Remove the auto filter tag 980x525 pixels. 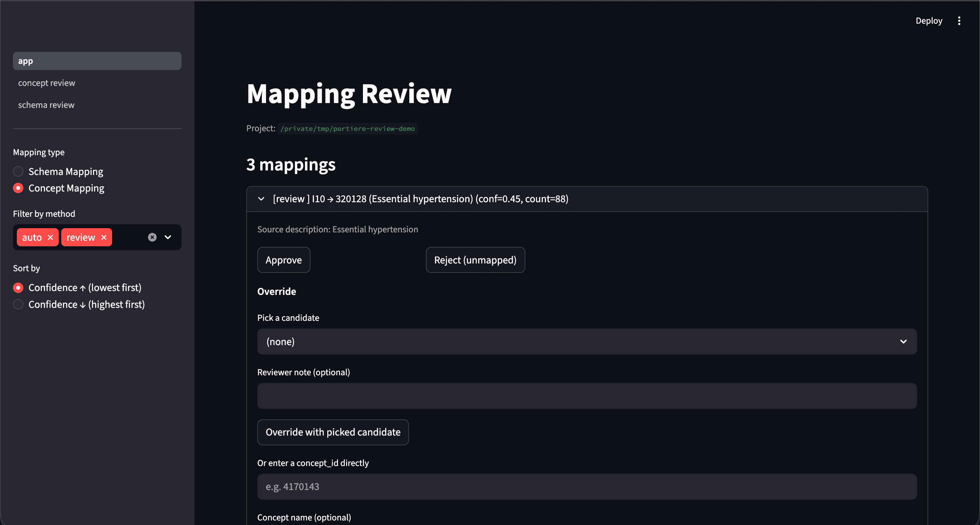50,238
